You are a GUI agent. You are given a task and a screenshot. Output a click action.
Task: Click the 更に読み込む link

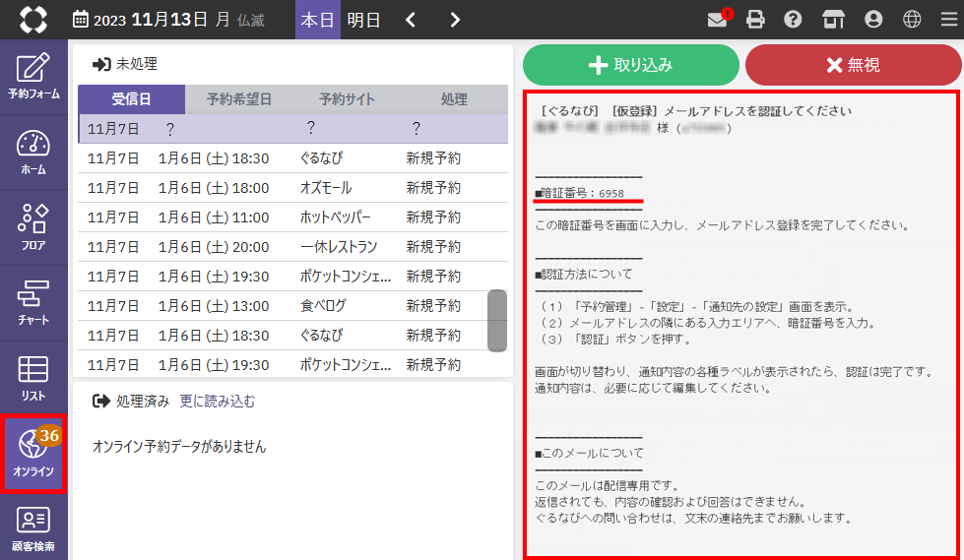tap(217, 401)
